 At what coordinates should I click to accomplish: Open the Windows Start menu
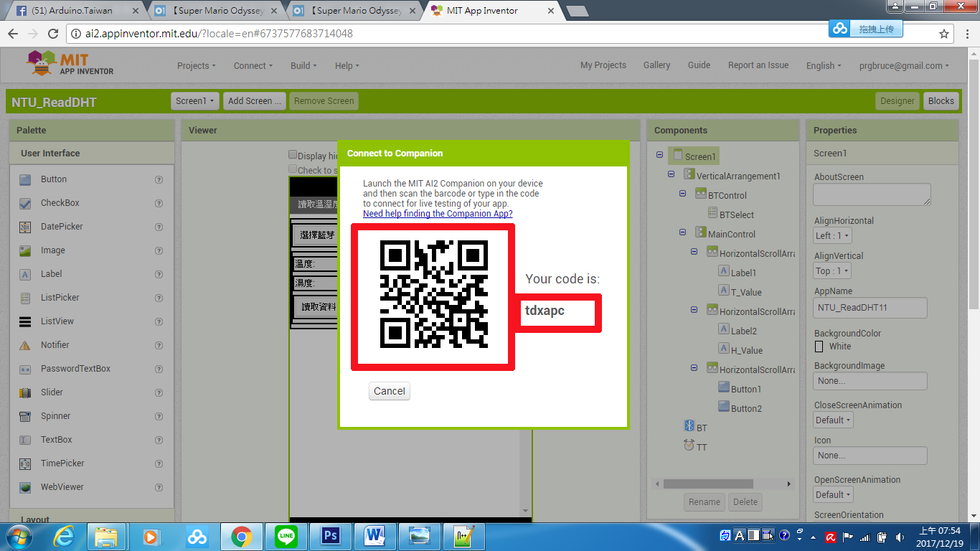(18, 536)
